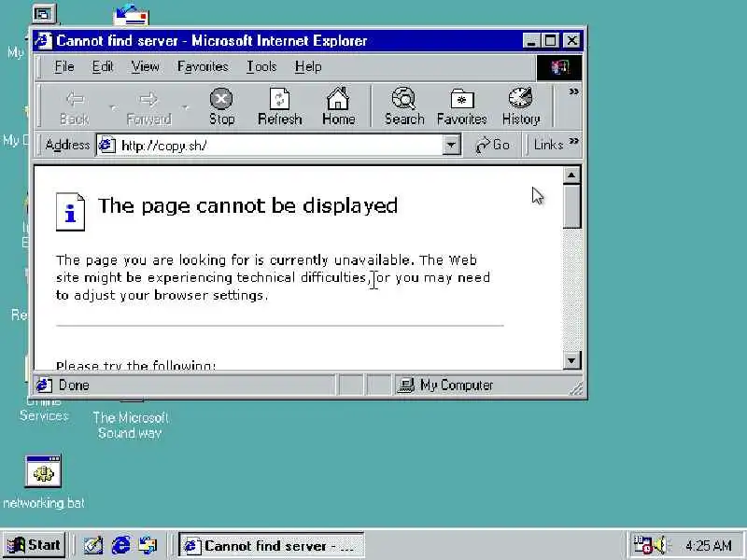Select the networking.bat desktop icon
Image resolution: width=747 pixels, height=560 pixels.
pyautogui.click(x=43, y=481)
